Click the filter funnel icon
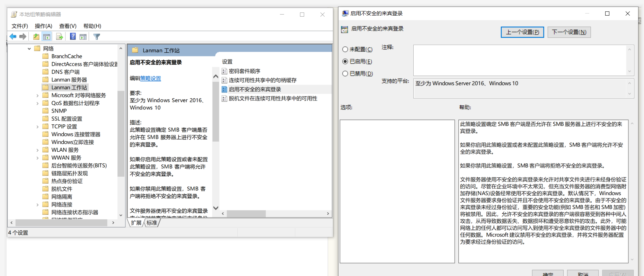Image resolution: width=644 pixels, height=276 pixels. click(x=97, y=37)
